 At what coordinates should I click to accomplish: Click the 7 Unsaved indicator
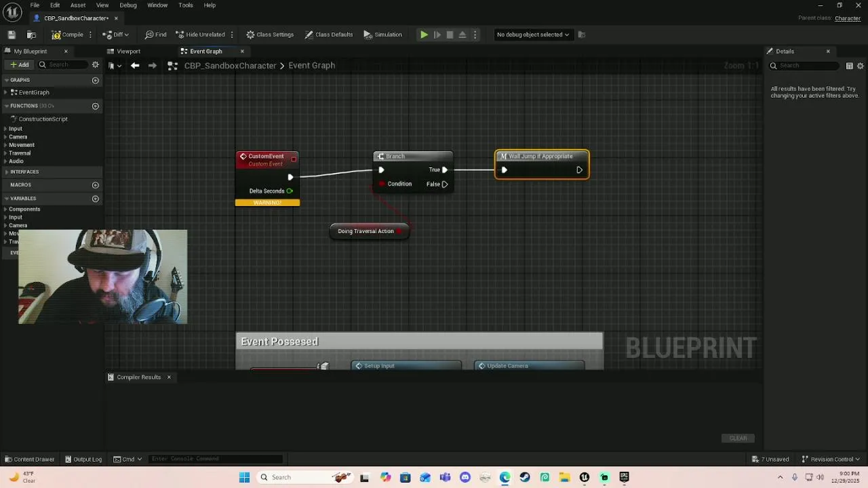[x=770, y=459]
